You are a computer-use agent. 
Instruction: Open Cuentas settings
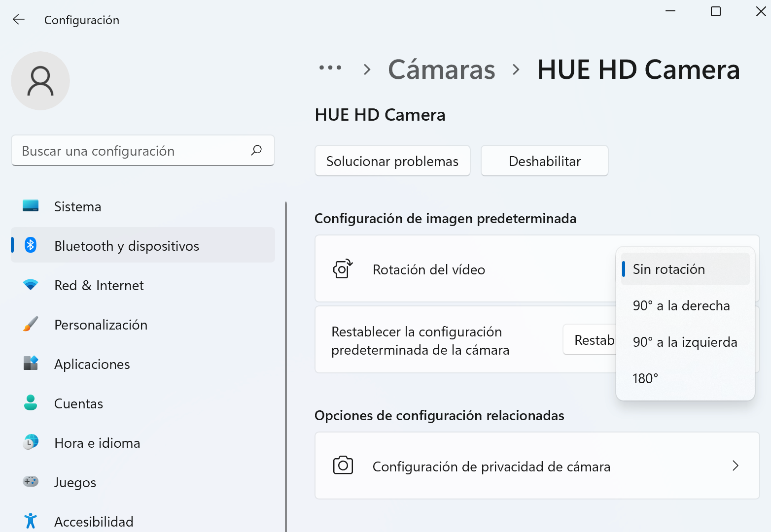143,403
